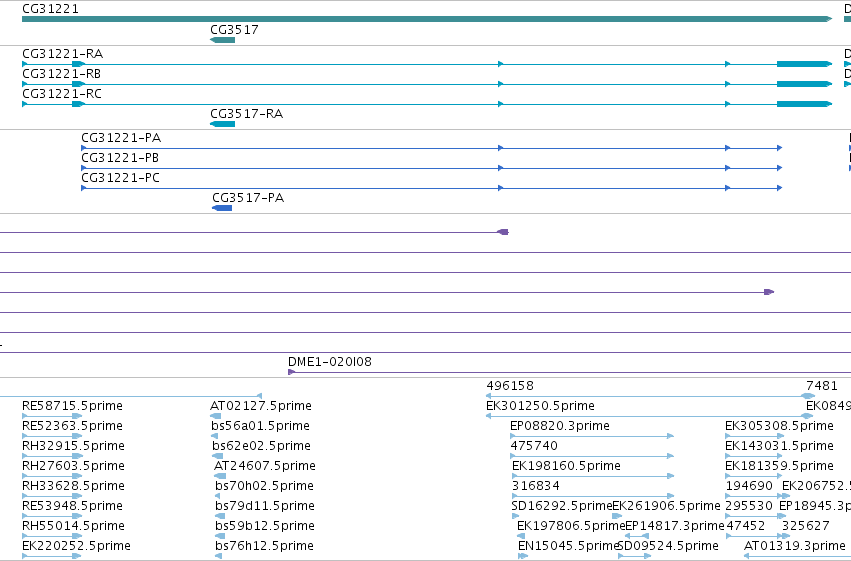Select EST RE58715.5prime
851x561 pixels.
72,406
